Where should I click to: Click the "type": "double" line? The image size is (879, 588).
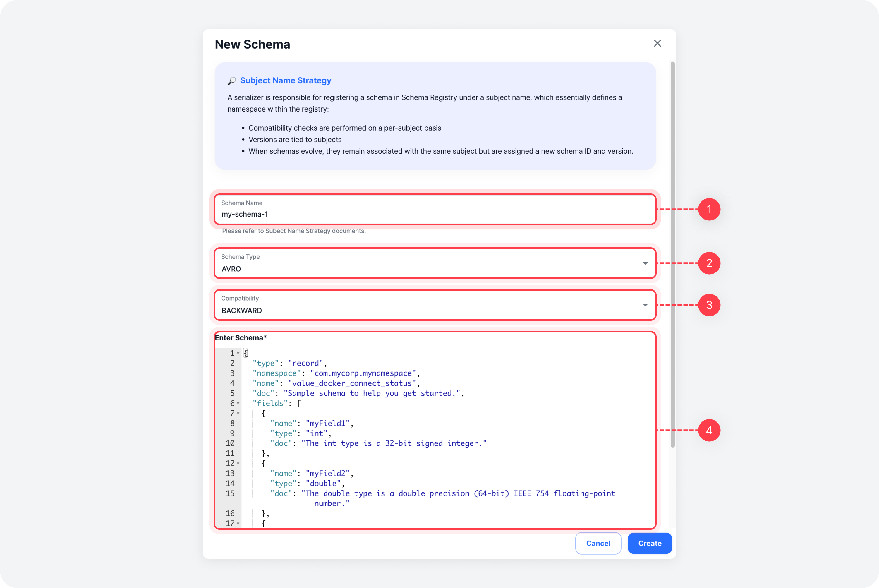pos(307,484)
